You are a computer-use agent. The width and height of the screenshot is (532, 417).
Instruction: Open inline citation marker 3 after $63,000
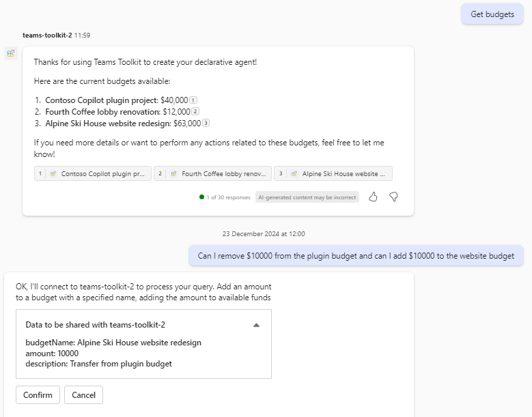[x=206, y=123]
